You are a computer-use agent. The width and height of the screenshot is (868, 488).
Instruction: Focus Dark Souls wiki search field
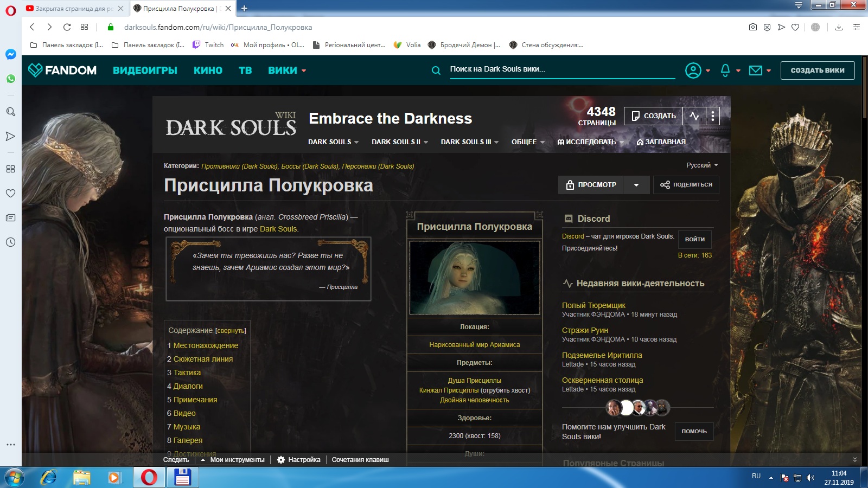point(562,69)
